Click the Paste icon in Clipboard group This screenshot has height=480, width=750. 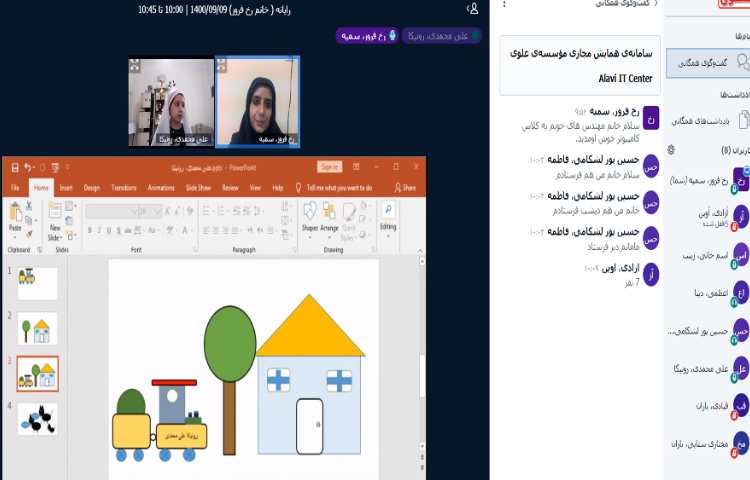[x=16, y=214]
